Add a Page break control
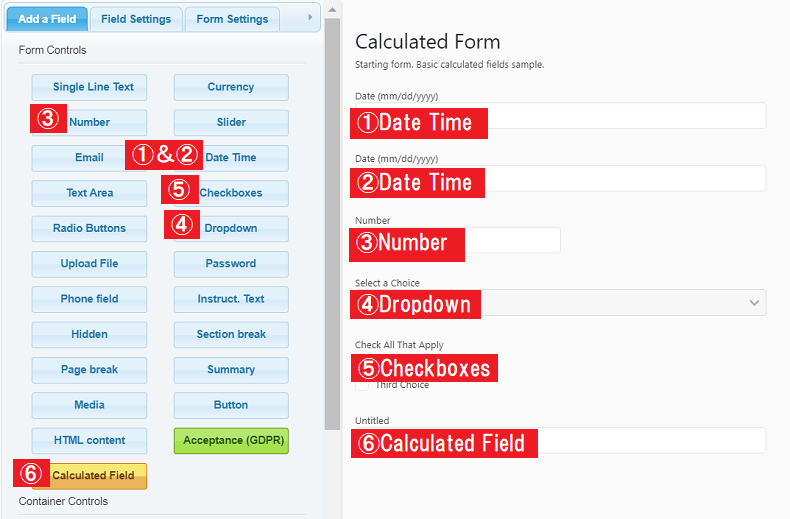Image resolution: width=790 pixels, height=519 pixels. click(89, 369)
